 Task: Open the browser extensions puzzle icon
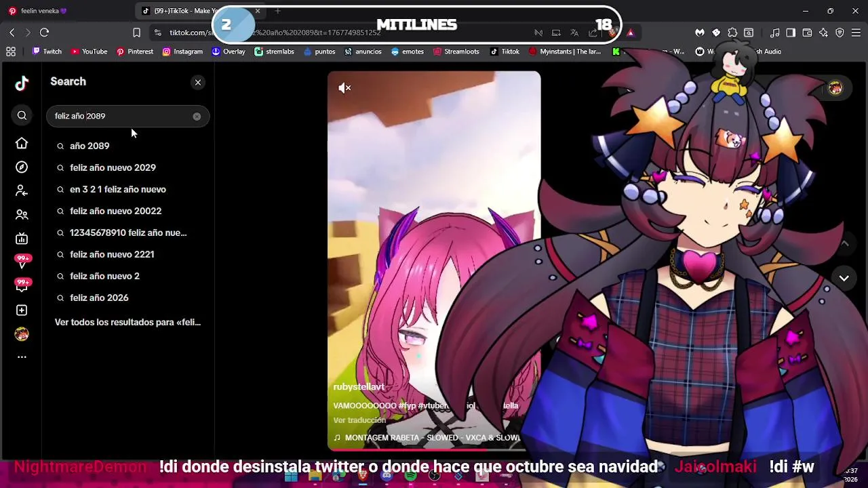coord(732,33)
